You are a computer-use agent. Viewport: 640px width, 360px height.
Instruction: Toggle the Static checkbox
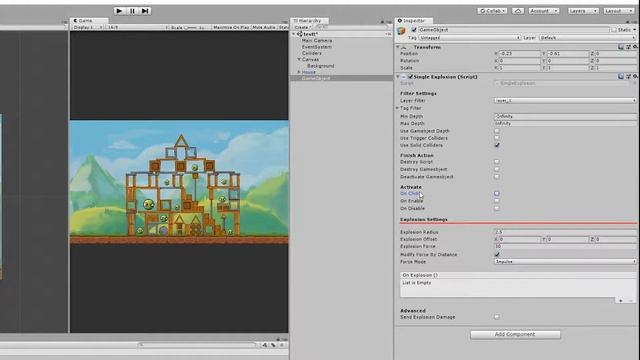[x=614, y=30]
